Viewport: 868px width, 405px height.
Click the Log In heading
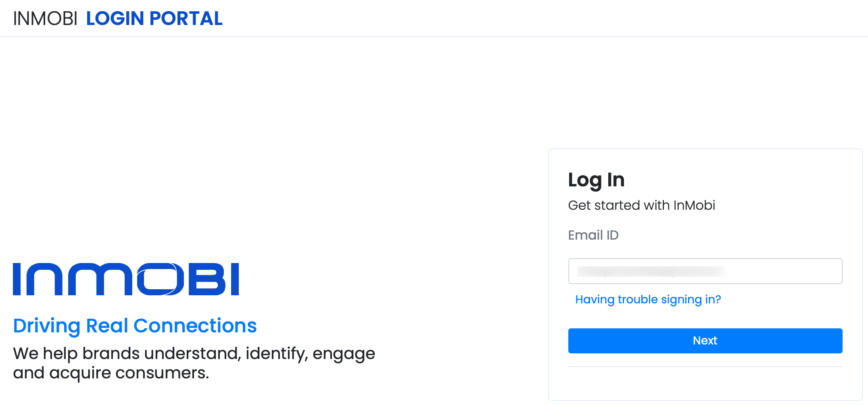596,180
